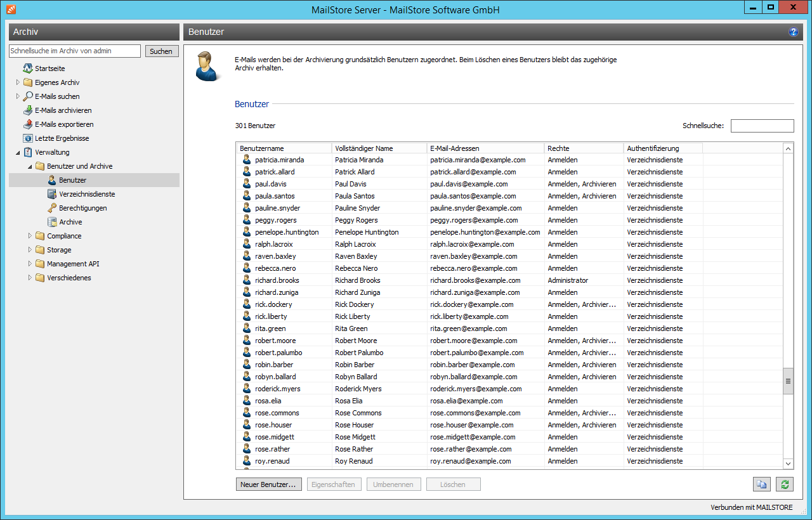Click the Storage folder icon

(40, 250)
